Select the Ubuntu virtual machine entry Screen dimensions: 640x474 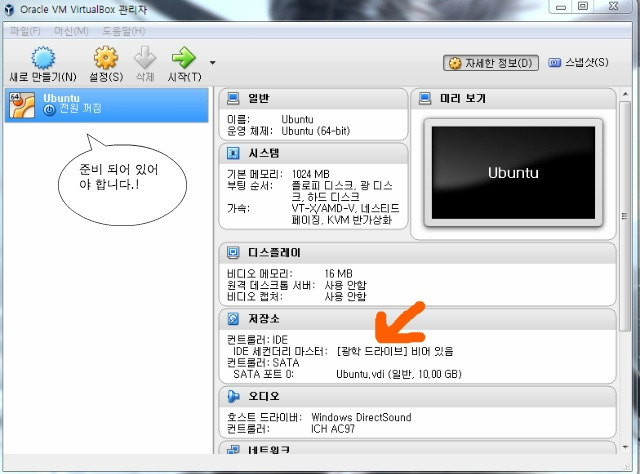(x=107, y=105)
